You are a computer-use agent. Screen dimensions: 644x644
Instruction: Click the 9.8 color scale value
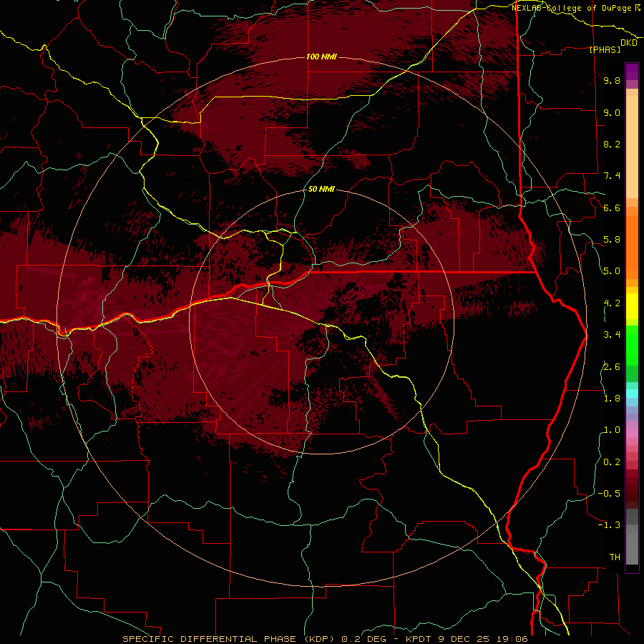pos(612,80)
